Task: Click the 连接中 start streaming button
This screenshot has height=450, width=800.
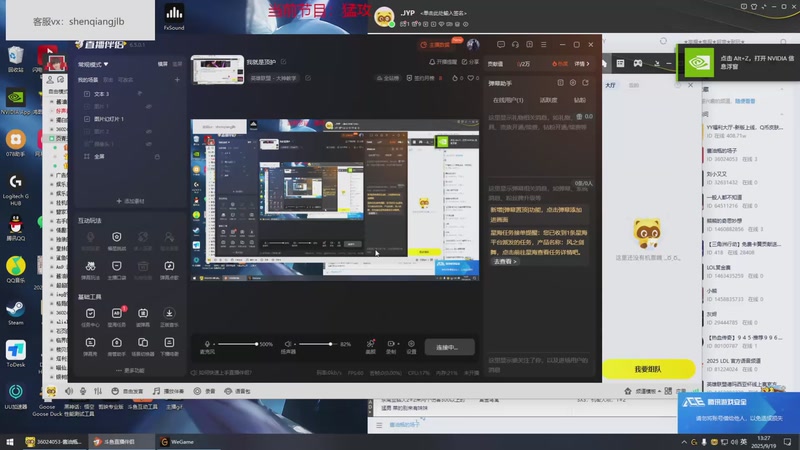Action: [x=449, y=347]
